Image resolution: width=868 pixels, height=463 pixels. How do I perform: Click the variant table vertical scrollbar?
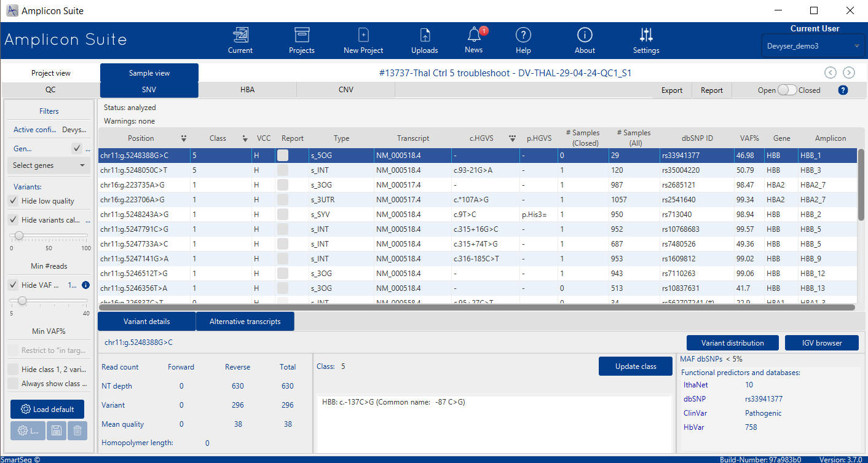click(x=861, y=184)
